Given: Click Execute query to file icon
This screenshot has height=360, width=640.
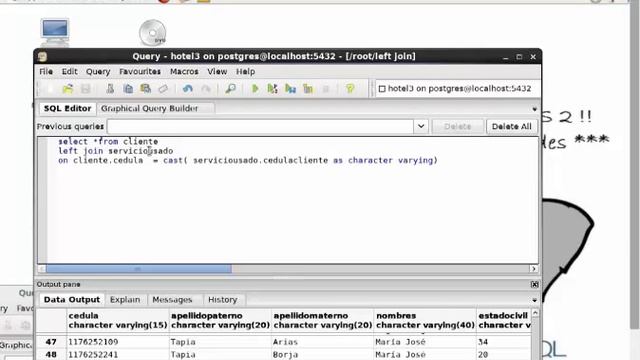Looking at the screenshot, I should coord(290,89).
